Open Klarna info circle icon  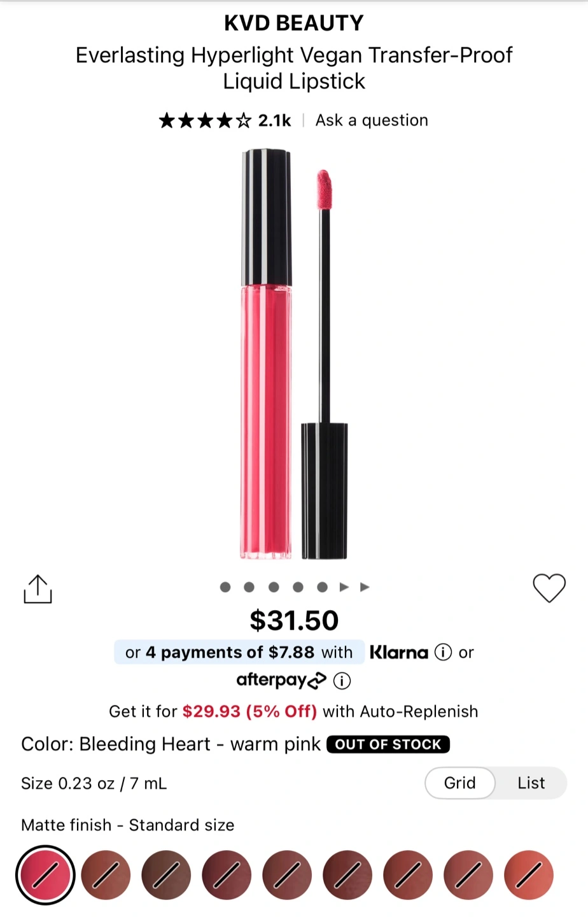point(443,652)
